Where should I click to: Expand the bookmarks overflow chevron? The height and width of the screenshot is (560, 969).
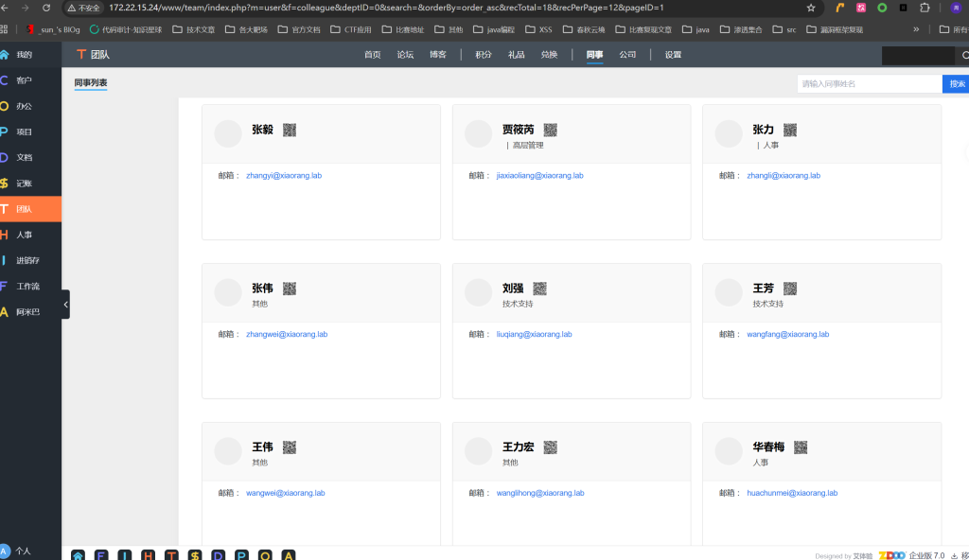pos(915,29)
